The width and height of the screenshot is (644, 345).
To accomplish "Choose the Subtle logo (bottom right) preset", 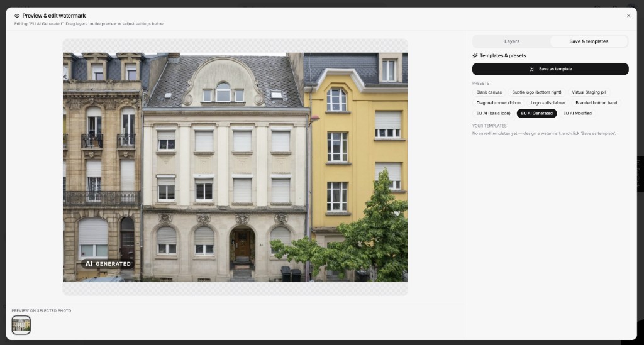I will click(x=536, y=92).
